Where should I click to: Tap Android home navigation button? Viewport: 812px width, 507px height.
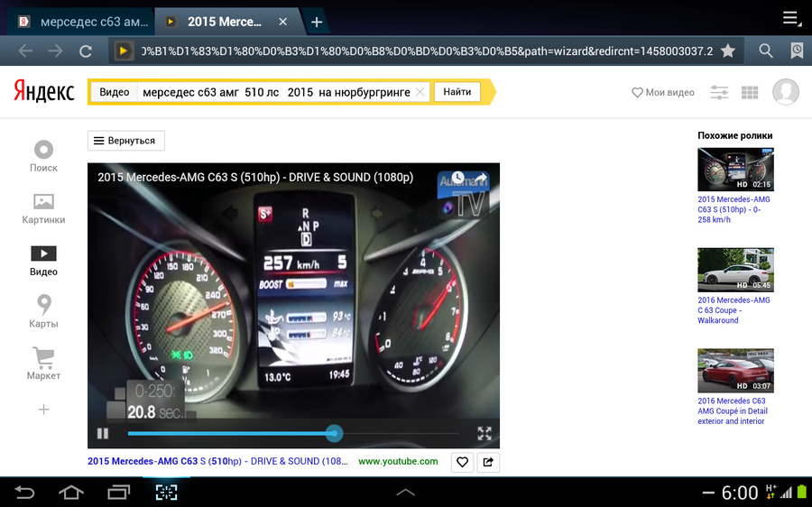[x=71, y=492]
